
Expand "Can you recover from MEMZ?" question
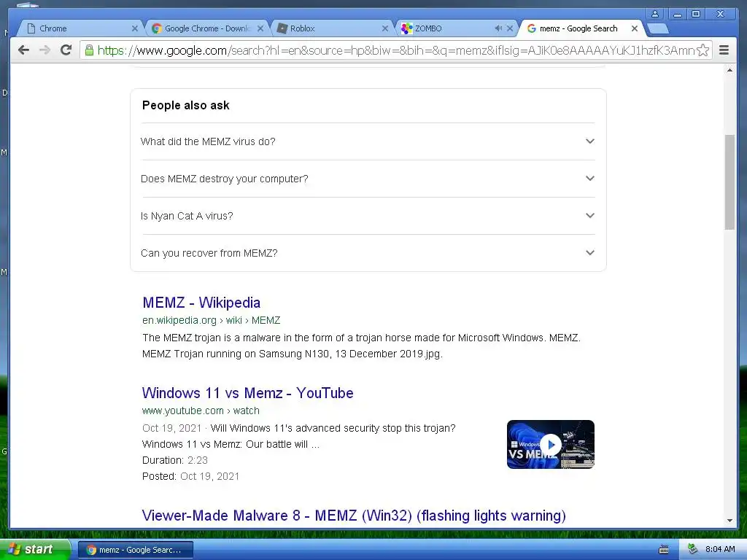pyautogui.click(x=368, y=253)
